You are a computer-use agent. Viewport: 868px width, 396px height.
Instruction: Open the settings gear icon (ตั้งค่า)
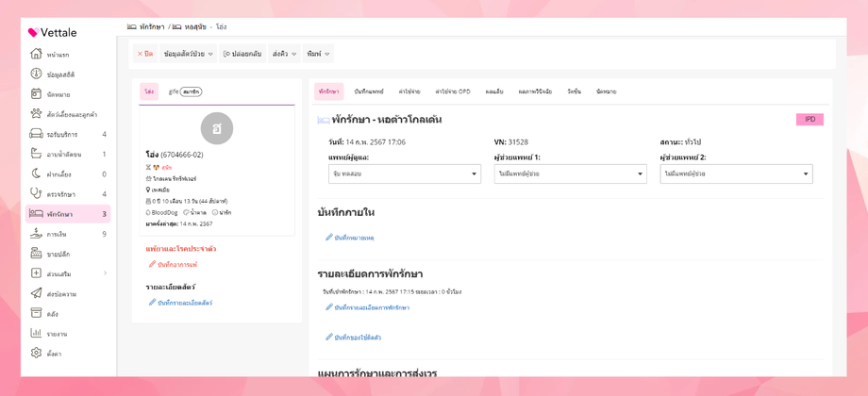(x=36, y=354)
